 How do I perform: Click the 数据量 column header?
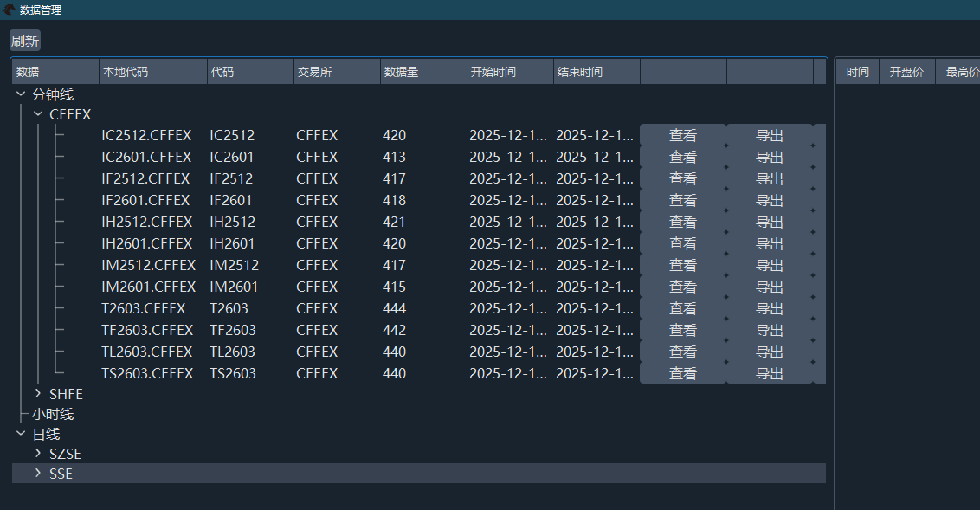[422, 72]
